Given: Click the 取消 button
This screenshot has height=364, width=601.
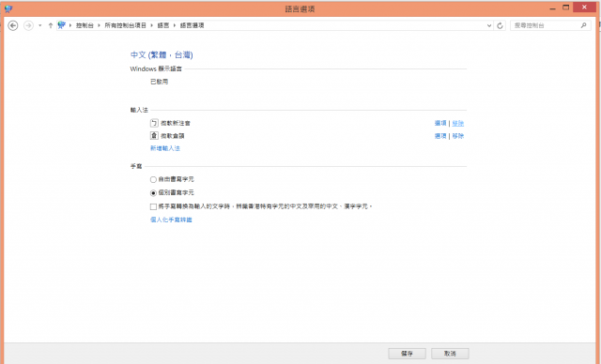Looking at the screenshot, I should [450, 354].
